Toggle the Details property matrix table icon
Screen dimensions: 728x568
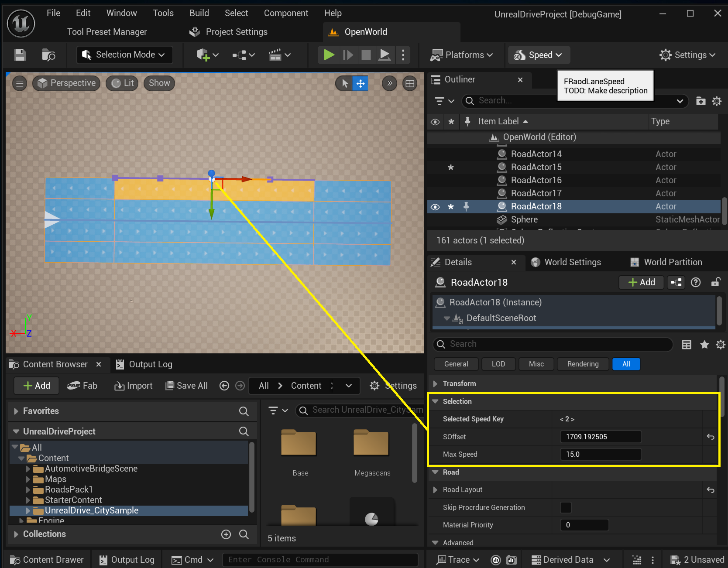[687, 345]
